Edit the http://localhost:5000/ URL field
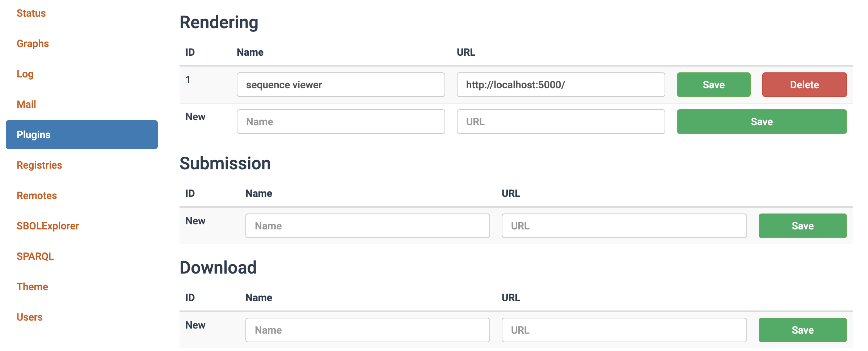 tap(561, 85)
